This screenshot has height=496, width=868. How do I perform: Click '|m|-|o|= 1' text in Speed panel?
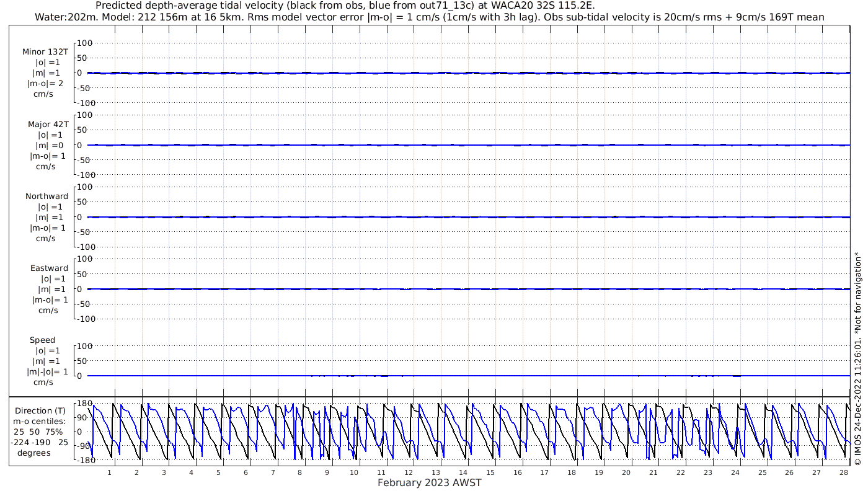[x=47, y=371]
